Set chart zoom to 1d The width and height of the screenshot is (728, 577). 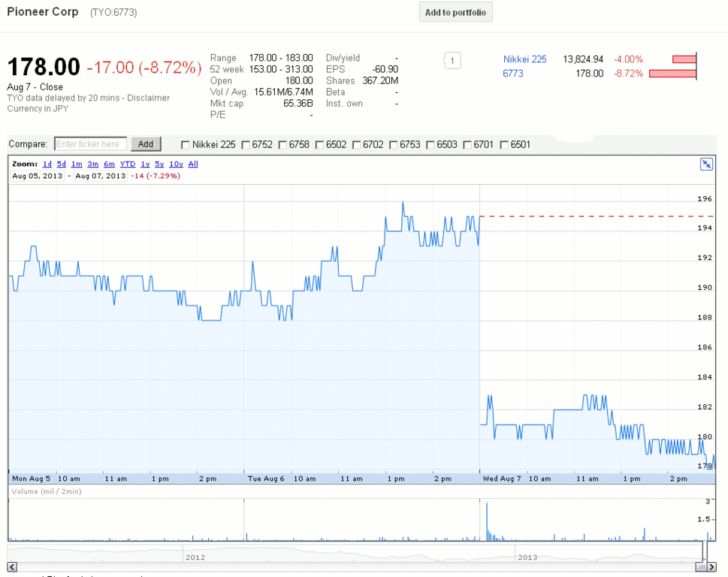click(x=47, y=164)
